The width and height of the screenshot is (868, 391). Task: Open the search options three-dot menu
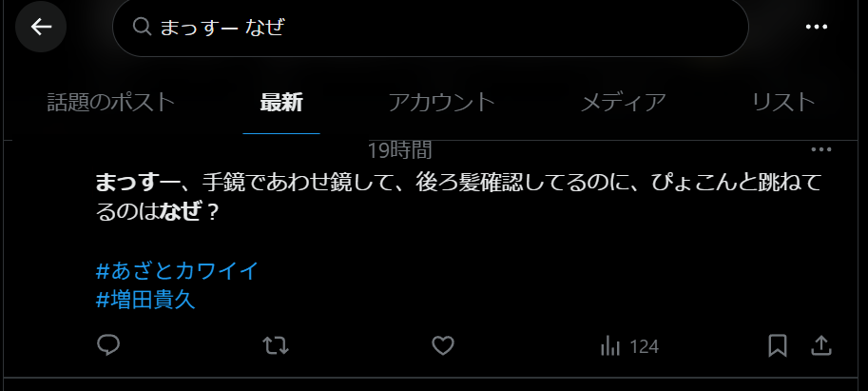[816, 27]
